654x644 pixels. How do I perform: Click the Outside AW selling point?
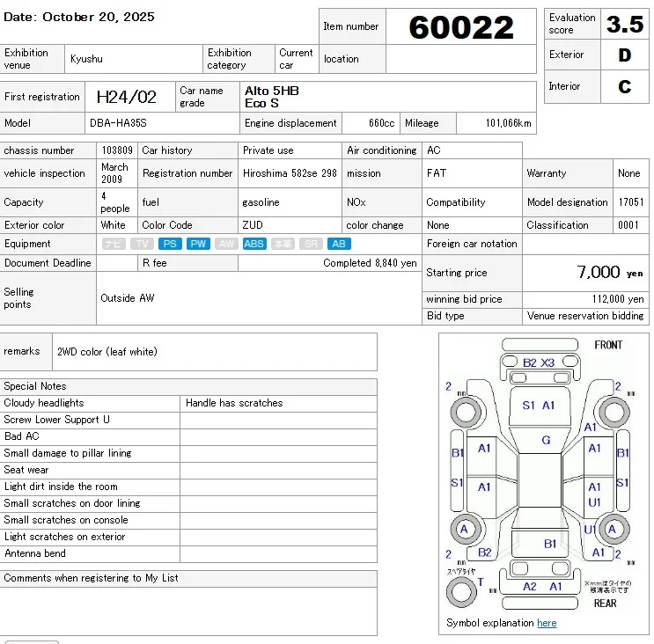[x=128, y=298]
